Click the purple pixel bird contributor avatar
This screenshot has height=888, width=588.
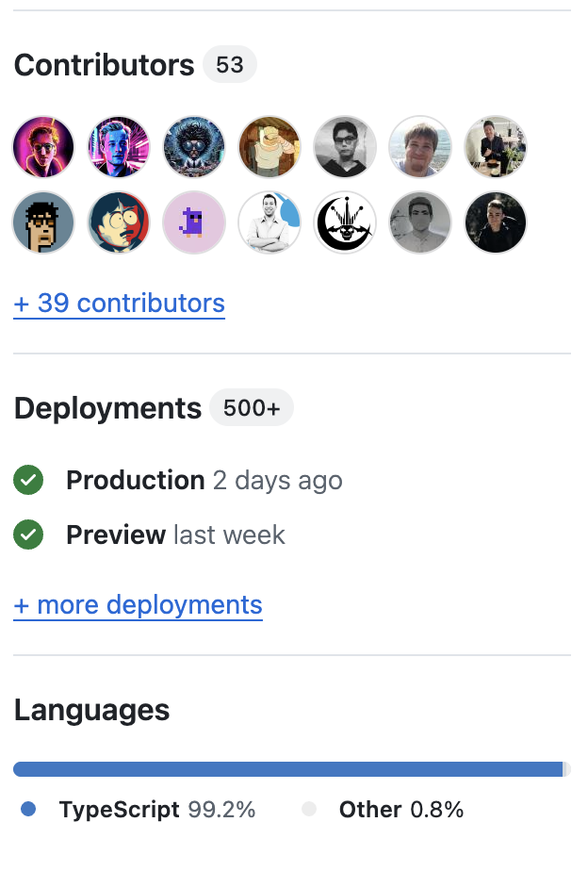[x=194, y=223]
